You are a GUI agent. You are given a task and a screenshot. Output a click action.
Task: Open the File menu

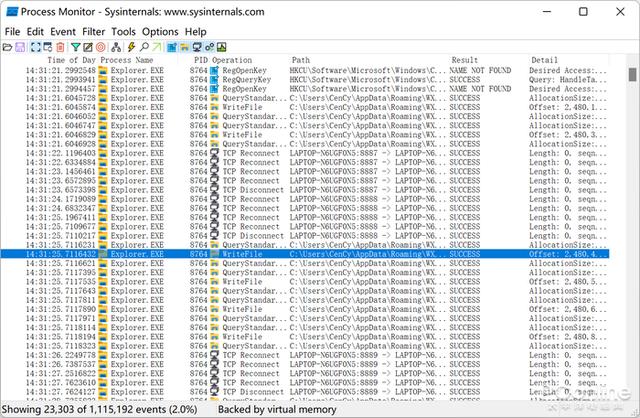(x=12, y=32)
